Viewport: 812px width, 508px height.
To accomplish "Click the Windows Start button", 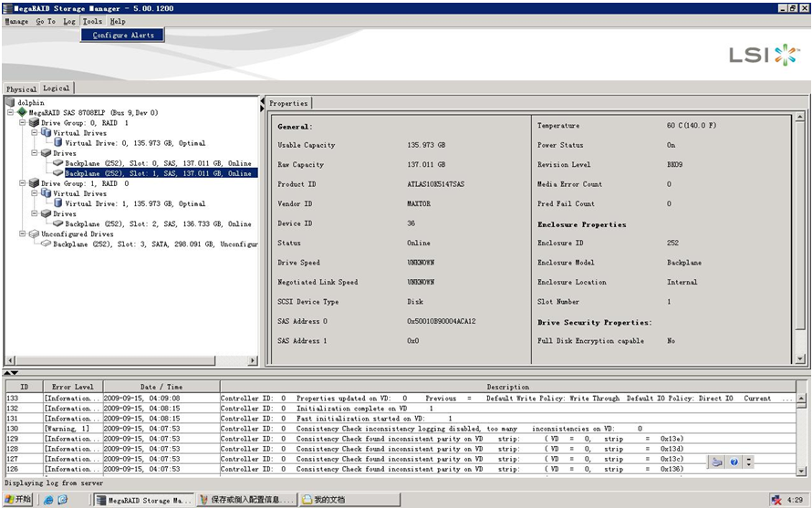I will click(18, 500).
